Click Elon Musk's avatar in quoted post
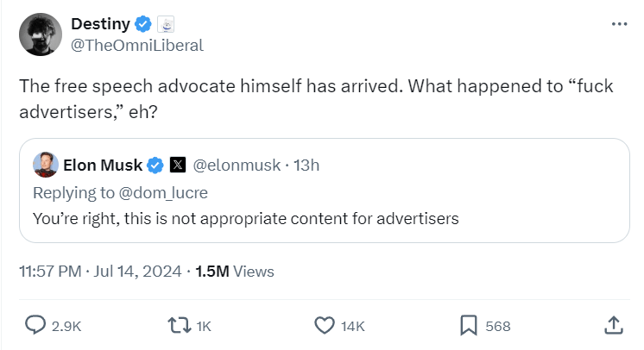644x350 pixels. pyautogui.click(x=46, y=164)
